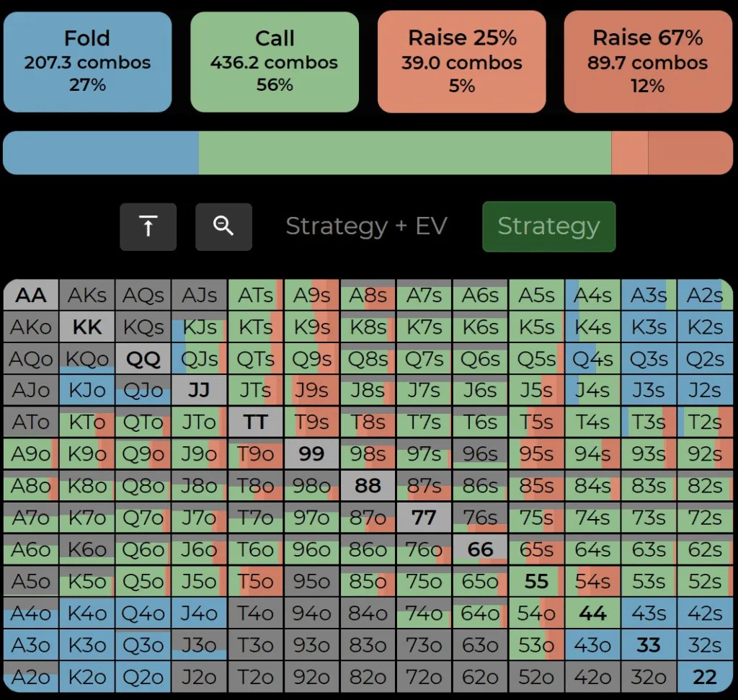Viewport: 738px width, 700px height.
Task: Click the A2o hand cell
Action: 31,677
